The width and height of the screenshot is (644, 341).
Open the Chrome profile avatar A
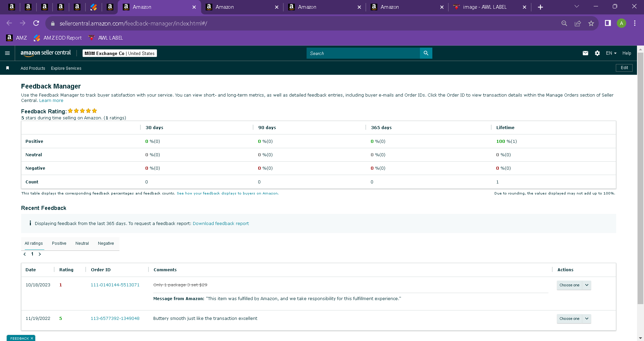[x=622, y=23]
